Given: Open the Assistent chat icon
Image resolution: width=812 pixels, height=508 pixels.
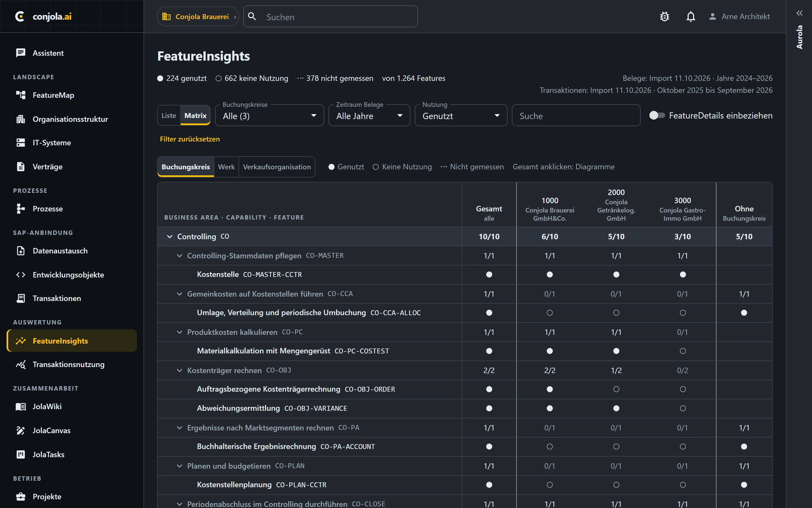Looking at the screenshot, I should click(20, 53).
